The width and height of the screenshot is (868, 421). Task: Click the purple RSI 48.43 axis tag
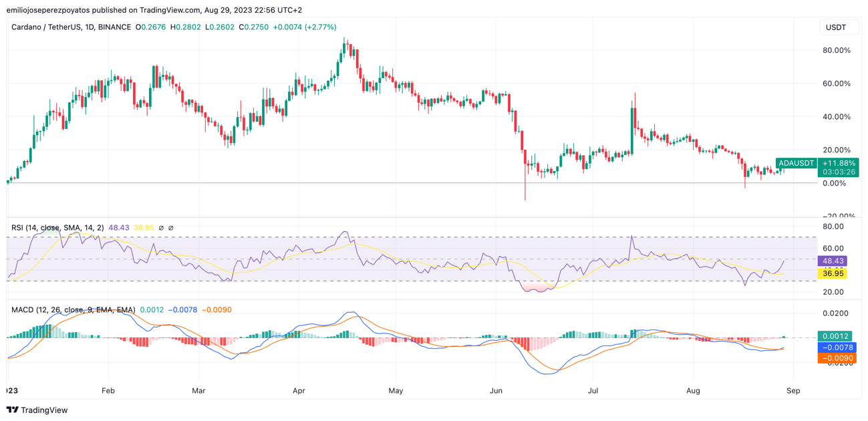coord(833,261)
